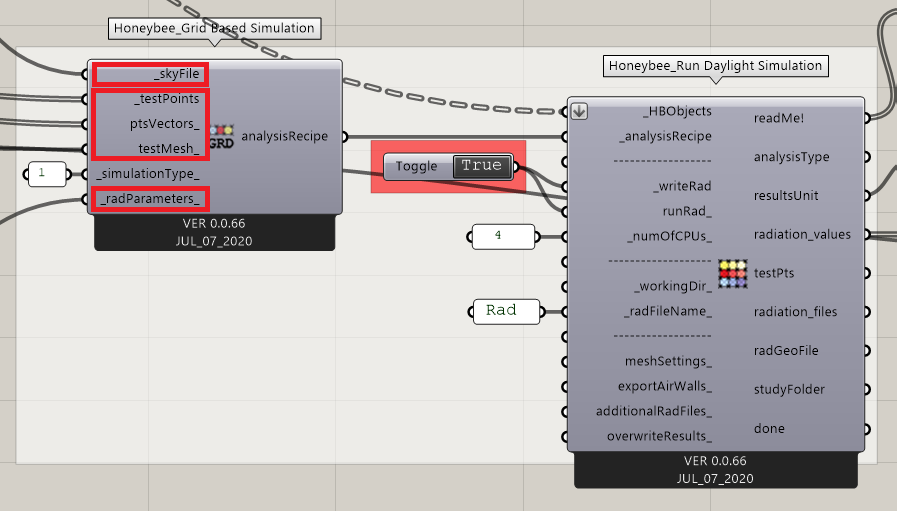Image resolution: width=897 pixels, height=511 pixels.
Task: Click the output grip of the Toggle component
Action: tap(516, 167)
